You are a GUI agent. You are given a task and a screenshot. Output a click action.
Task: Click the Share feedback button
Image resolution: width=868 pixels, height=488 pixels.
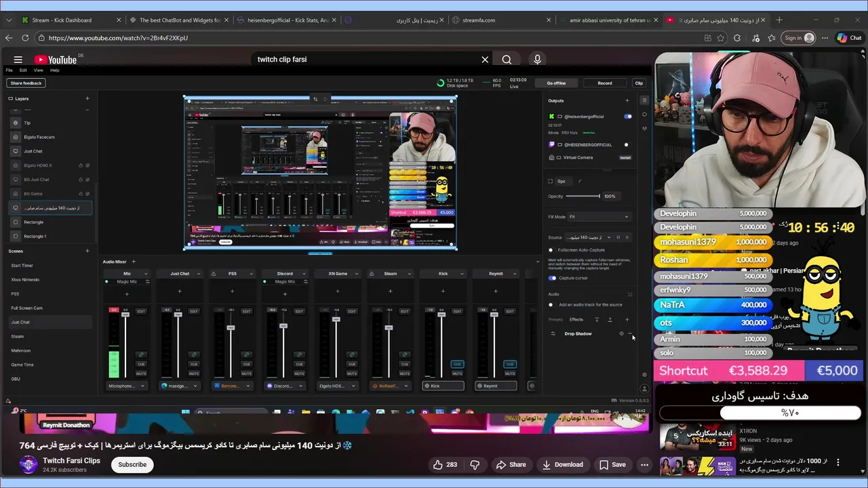point(26,83)
